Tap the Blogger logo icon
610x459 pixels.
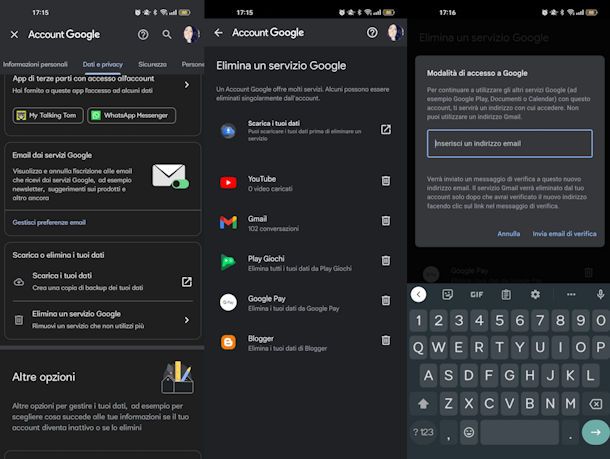(228, 343)
